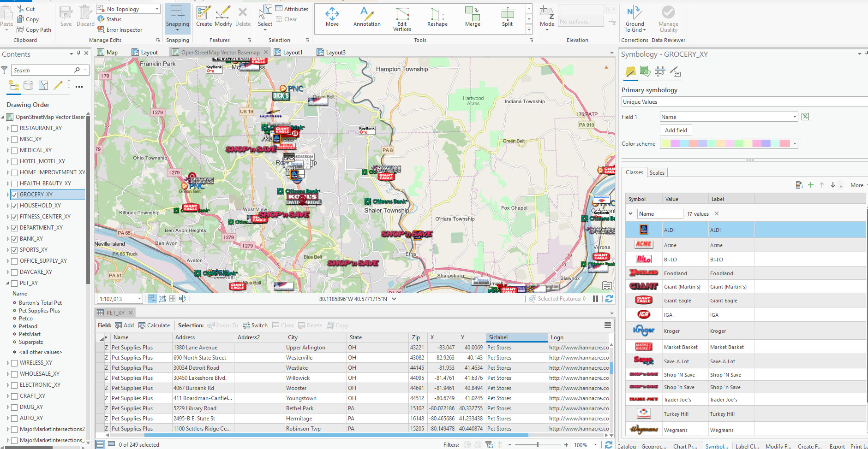Open the Field 1 Name dropdown
The width and height of the screenshot is (868, 449).
(795, 117)
